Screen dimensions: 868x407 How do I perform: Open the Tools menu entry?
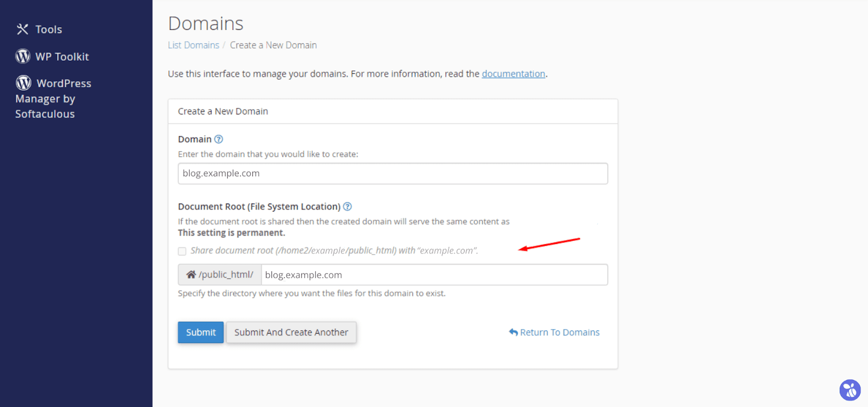(49, 29)
